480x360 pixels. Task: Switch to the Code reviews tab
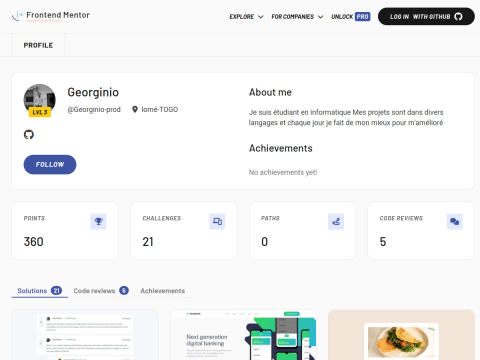pyautogui.click(x=101, y=291)
